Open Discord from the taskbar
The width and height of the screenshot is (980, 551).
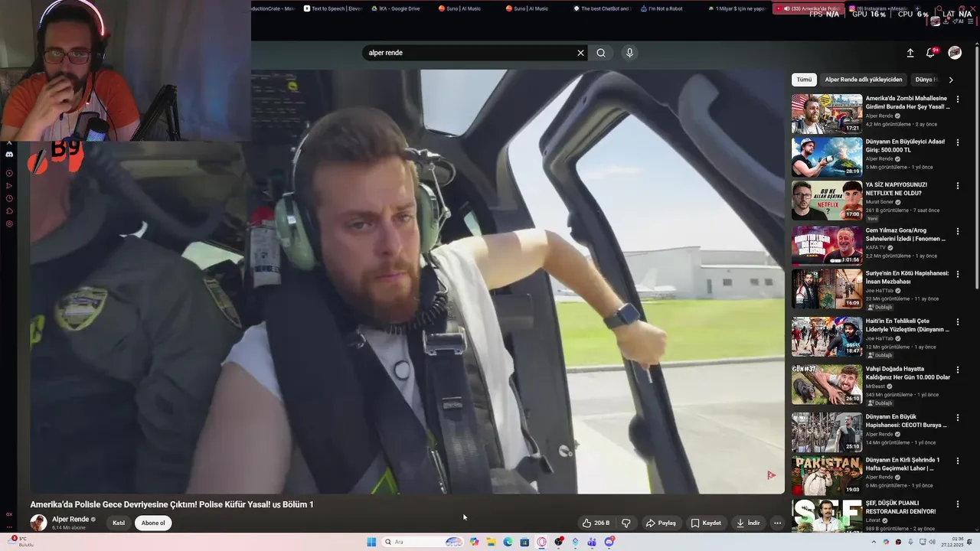(x=609, y=542)
